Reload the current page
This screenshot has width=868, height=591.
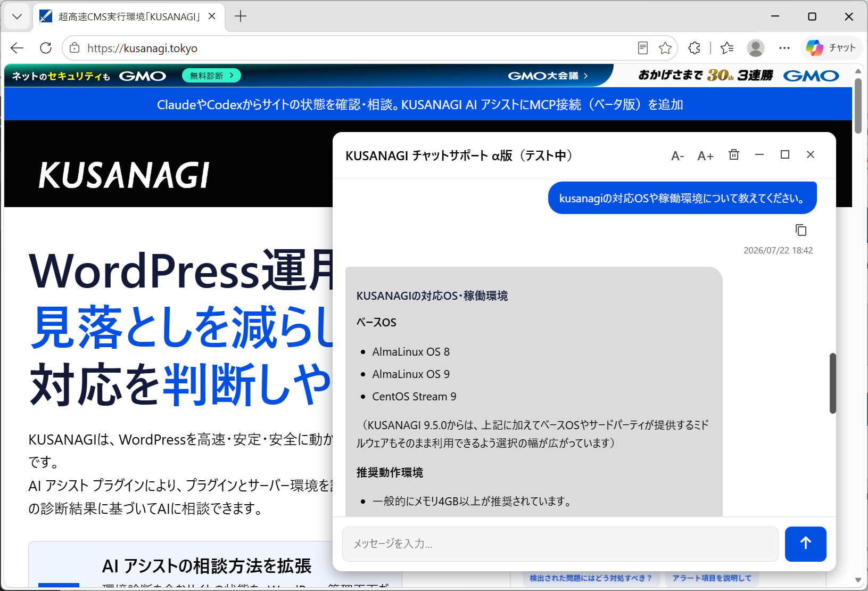46,48
